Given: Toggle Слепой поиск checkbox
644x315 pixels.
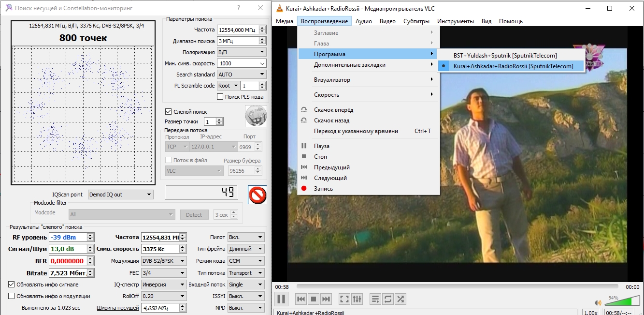Looking at the screenshot, I should (169, 111).
